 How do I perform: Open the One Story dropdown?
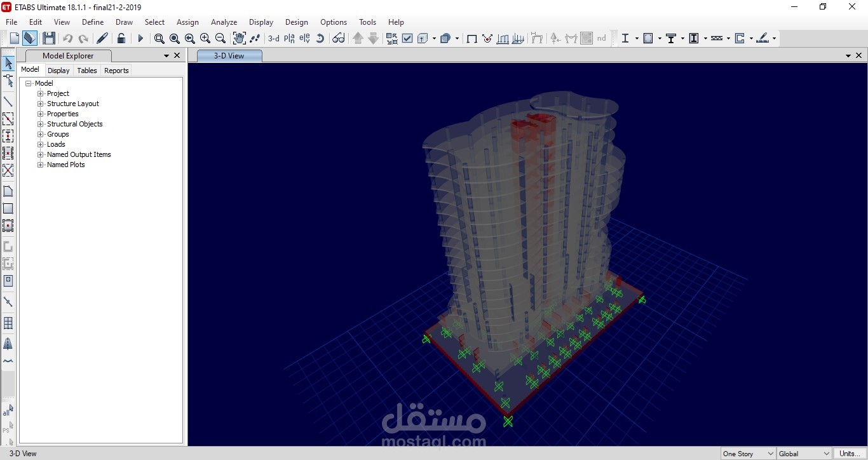pyautogui.click(x=747, y=454)
